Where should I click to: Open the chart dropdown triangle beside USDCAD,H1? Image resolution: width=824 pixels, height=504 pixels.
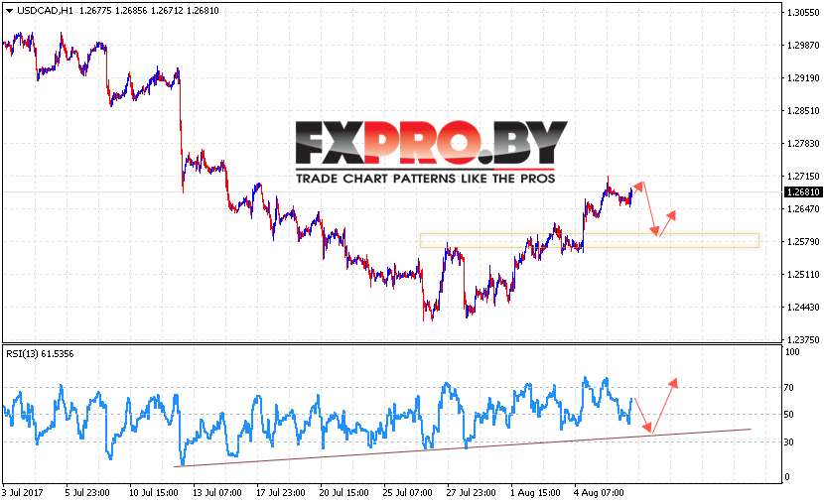click(9, 11)
